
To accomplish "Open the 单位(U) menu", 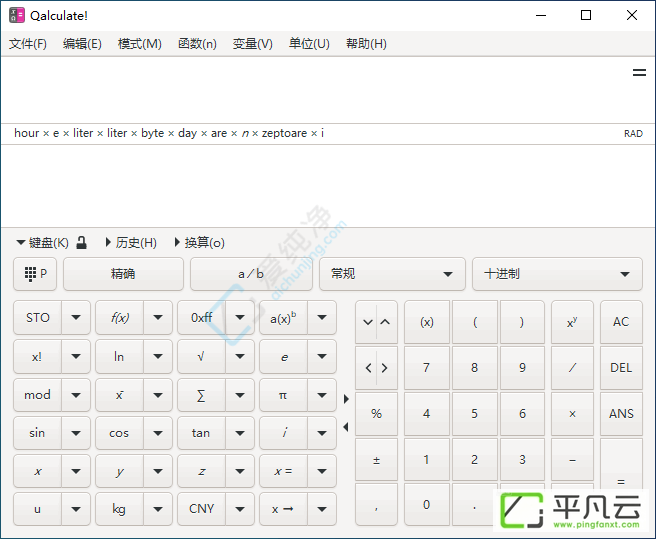I will (309, 44).
